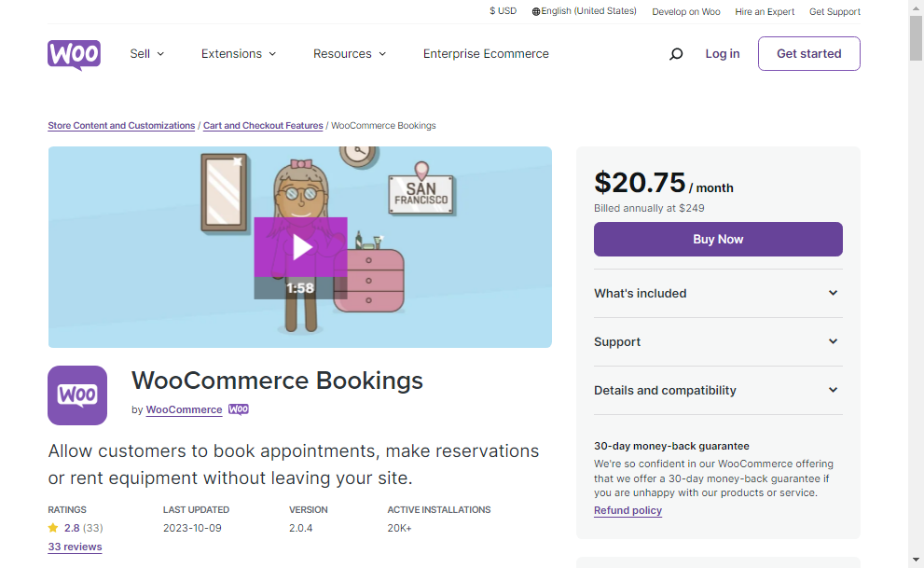Click the page vertical scrollbar thumb
Viewport: 924px width, 568px height.
[917, 37]
